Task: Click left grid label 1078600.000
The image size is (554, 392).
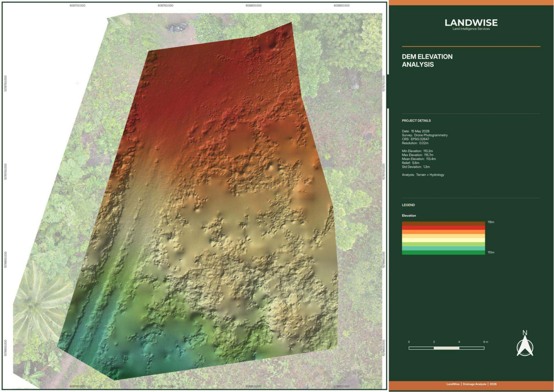Action: point(5,348)
